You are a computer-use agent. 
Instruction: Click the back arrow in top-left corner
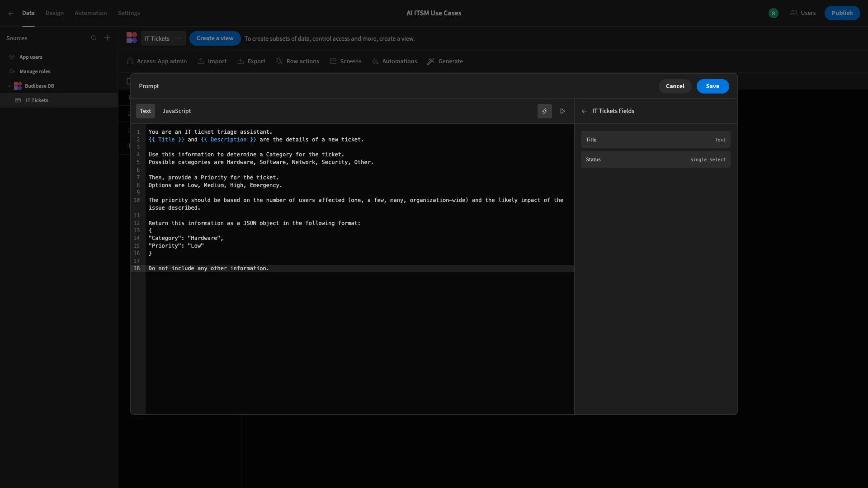tap(11, 13)
